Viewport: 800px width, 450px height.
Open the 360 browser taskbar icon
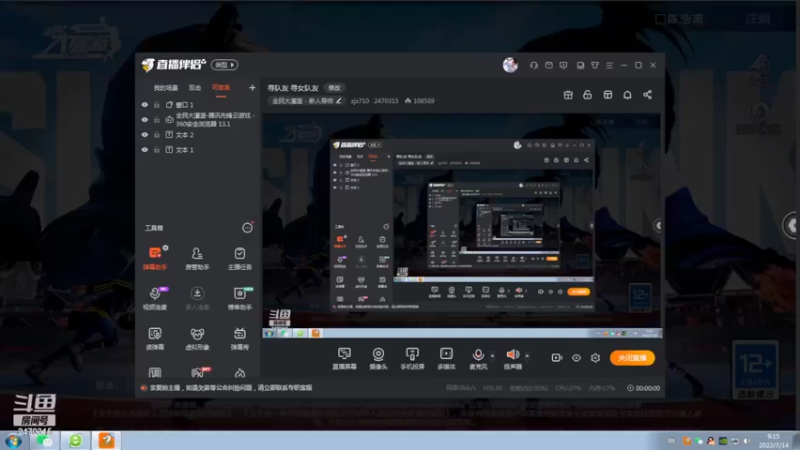[x=76, y=440]
